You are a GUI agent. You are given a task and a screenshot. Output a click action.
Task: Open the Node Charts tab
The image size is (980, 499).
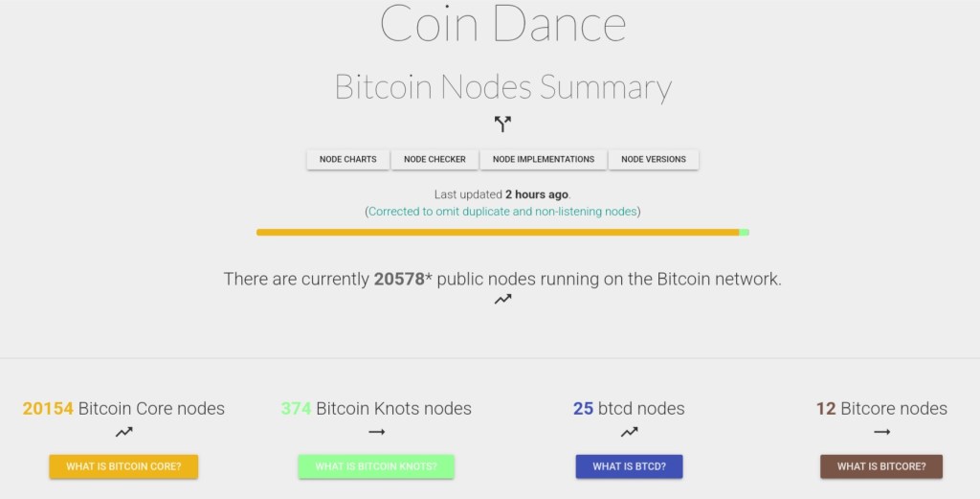(x=347, y=159)
